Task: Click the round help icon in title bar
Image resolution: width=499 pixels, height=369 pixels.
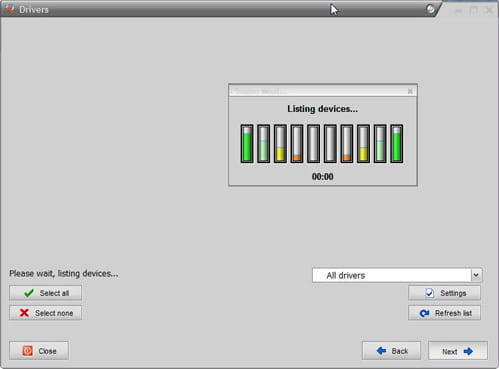Action: [430, 9]
